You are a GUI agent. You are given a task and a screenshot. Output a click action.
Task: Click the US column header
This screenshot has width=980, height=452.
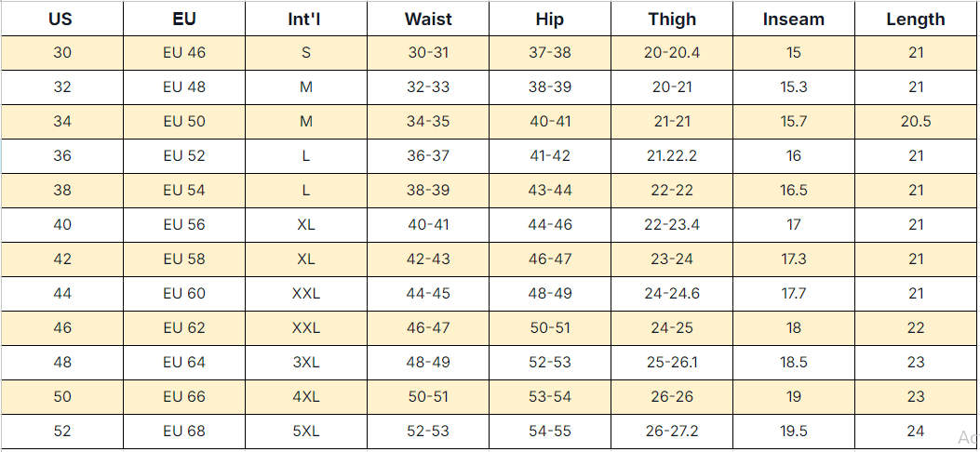point(61,19)
